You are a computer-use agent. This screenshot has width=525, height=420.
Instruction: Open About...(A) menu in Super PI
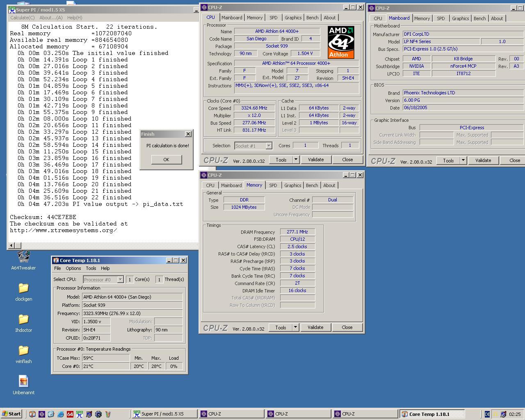(x=51, y=18)
